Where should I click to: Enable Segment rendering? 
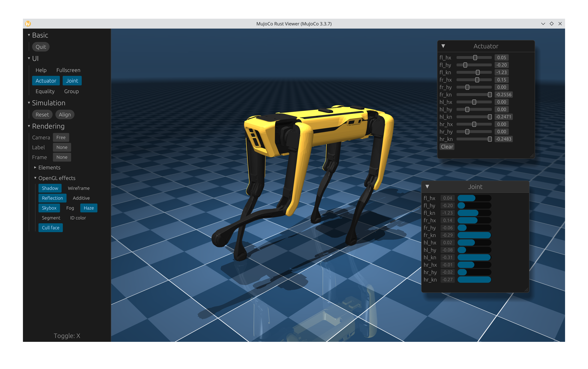point(51,218)
